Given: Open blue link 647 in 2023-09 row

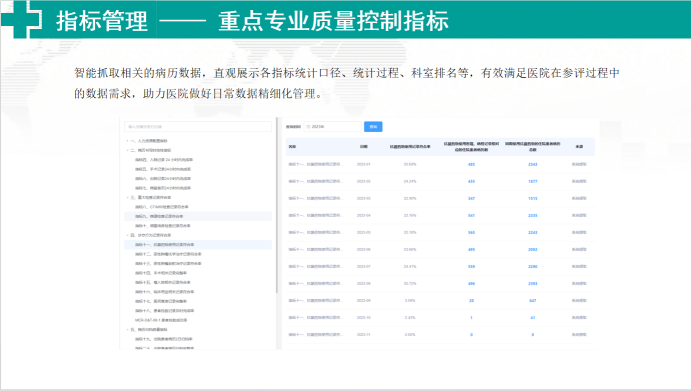Looking at the screenshot, I should [x=533, y=301].
